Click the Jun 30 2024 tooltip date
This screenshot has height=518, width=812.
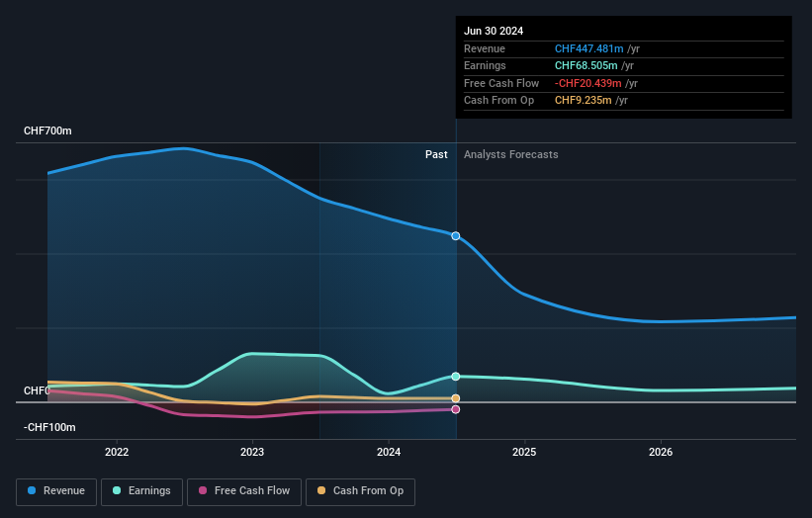494,31
